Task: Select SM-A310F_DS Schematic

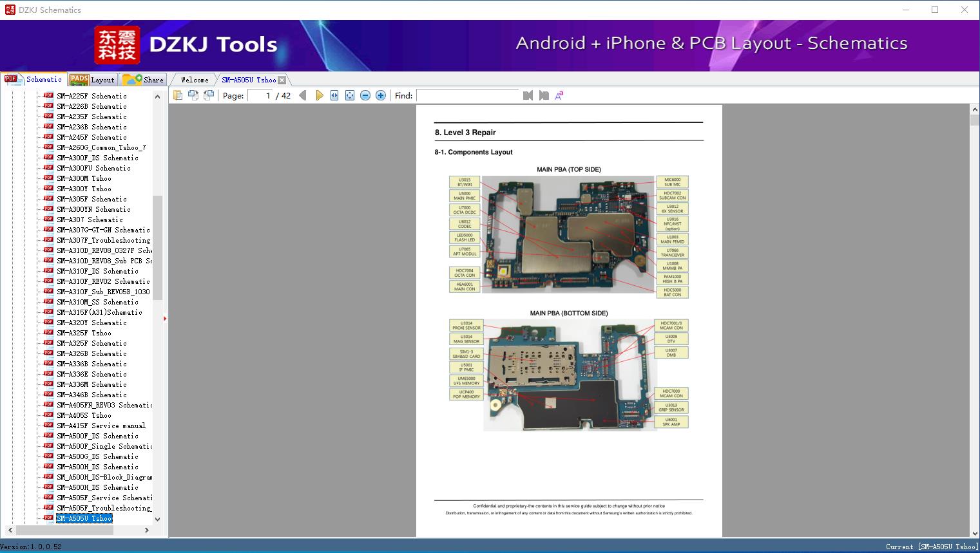Action: click(97, 271)
